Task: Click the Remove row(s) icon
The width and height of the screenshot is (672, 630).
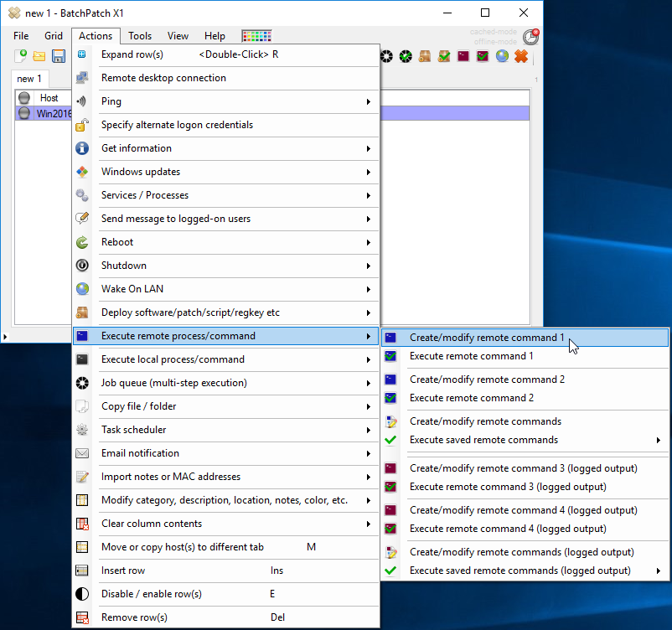Action: click(x=82, y=617)
